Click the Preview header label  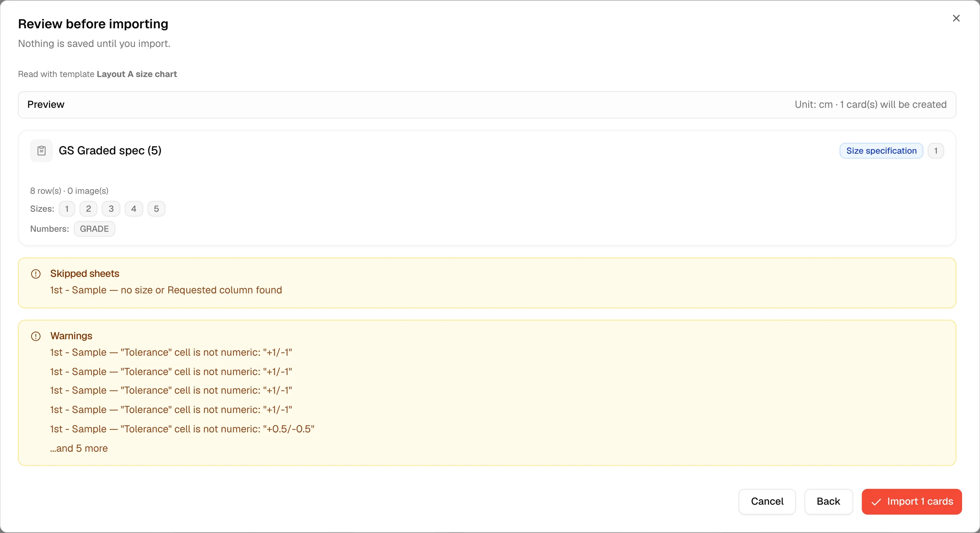click(45, 105)
